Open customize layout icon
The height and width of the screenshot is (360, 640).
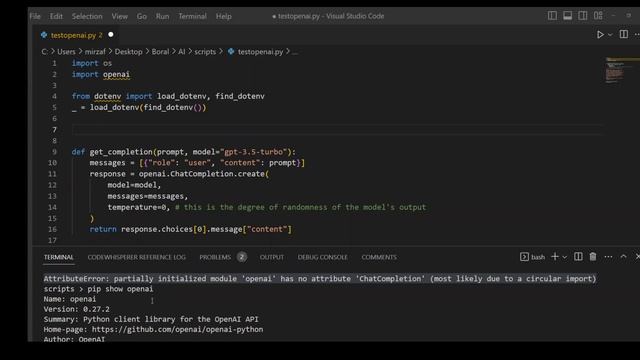point(598,16)
